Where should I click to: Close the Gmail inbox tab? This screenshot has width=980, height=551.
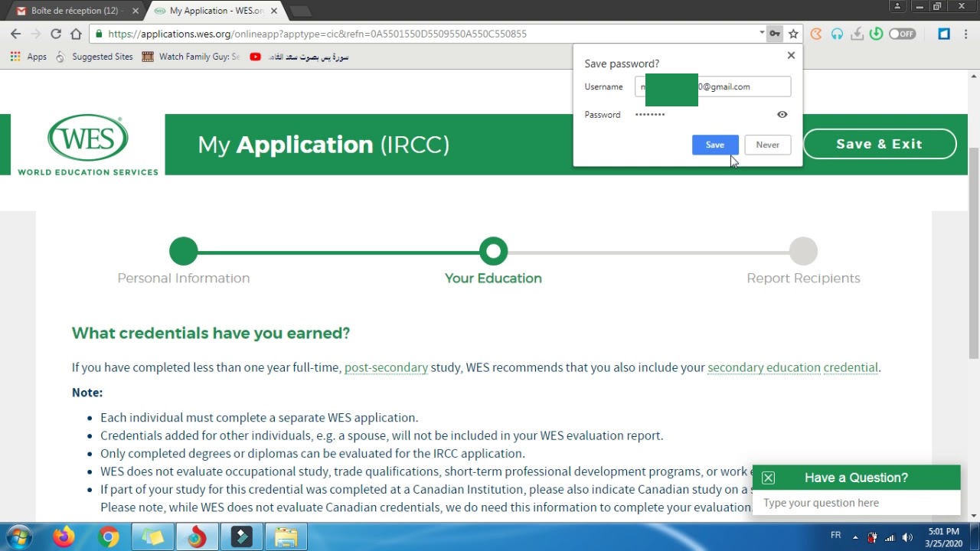tap(135, 11)
